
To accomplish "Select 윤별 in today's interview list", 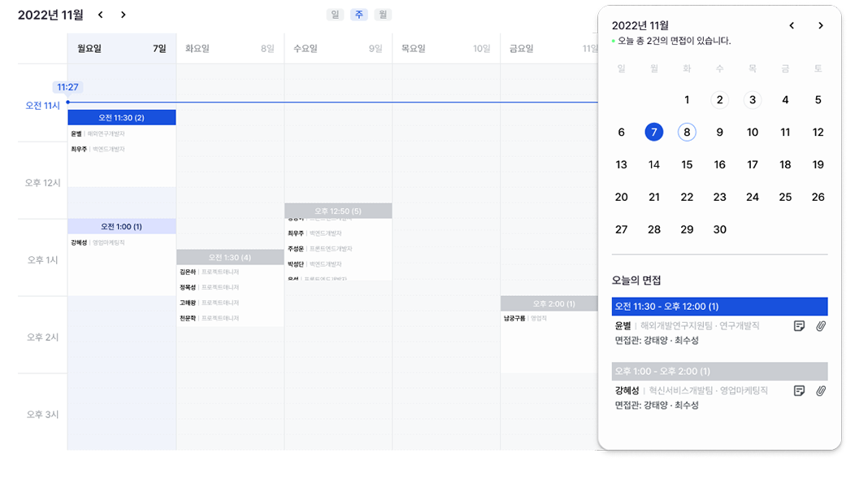I will click(x=623, y=325).
